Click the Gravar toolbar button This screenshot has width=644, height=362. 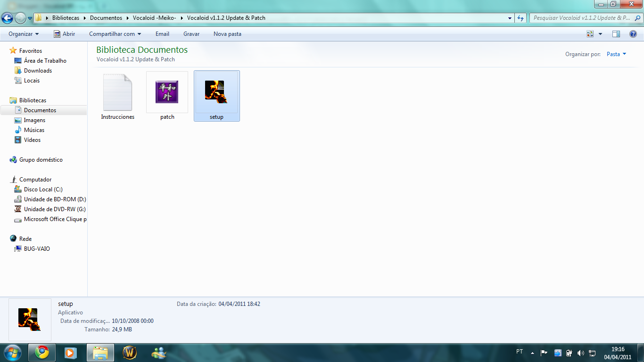[x=191, y=34]
